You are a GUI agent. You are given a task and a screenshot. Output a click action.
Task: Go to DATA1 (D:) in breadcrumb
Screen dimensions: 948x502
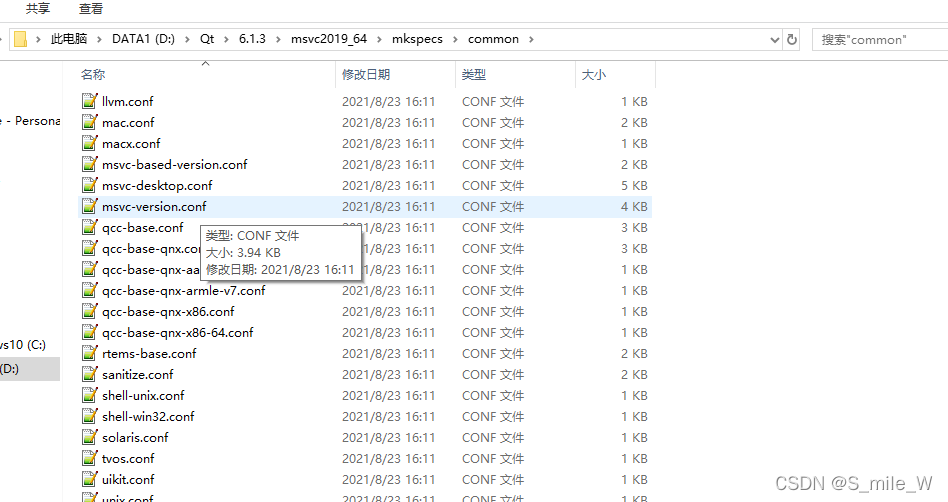point(143,39)
